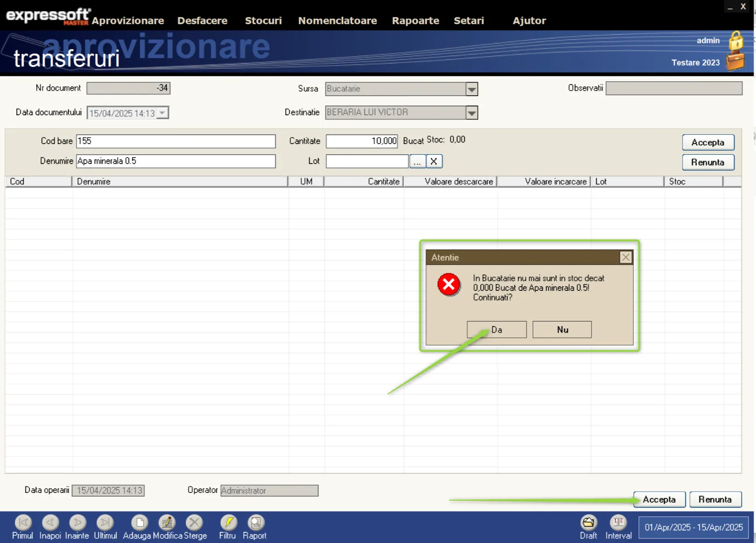Image resolution: width=756 pixels, height=543 pixels.
Task: Open the Rapoarte menu
Action: point(416,20)
